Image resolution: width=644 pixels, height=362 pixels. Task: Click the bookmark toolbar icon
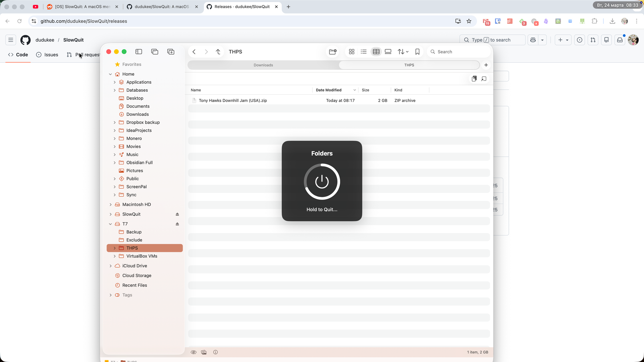(x=417, y=52)
